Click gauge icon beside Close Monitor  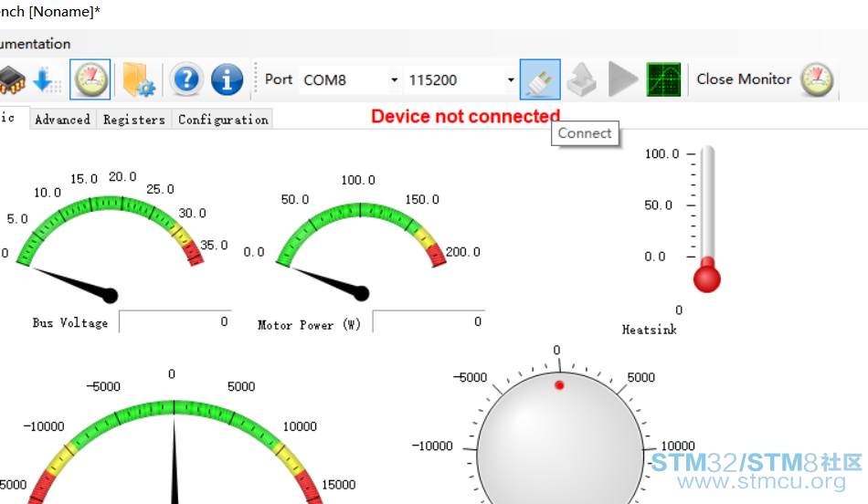pyautogui.click(x=817, y=79)
